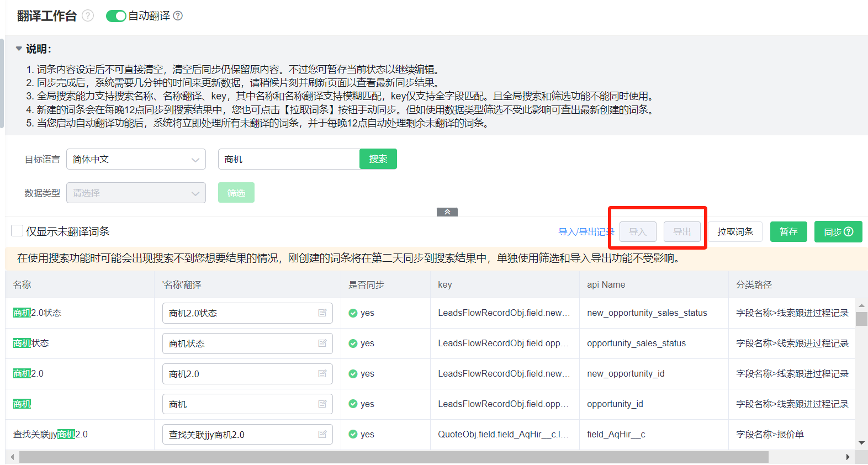
Task: Click the down arrow of the vertical scrollbar
Action: pos(861,443)
